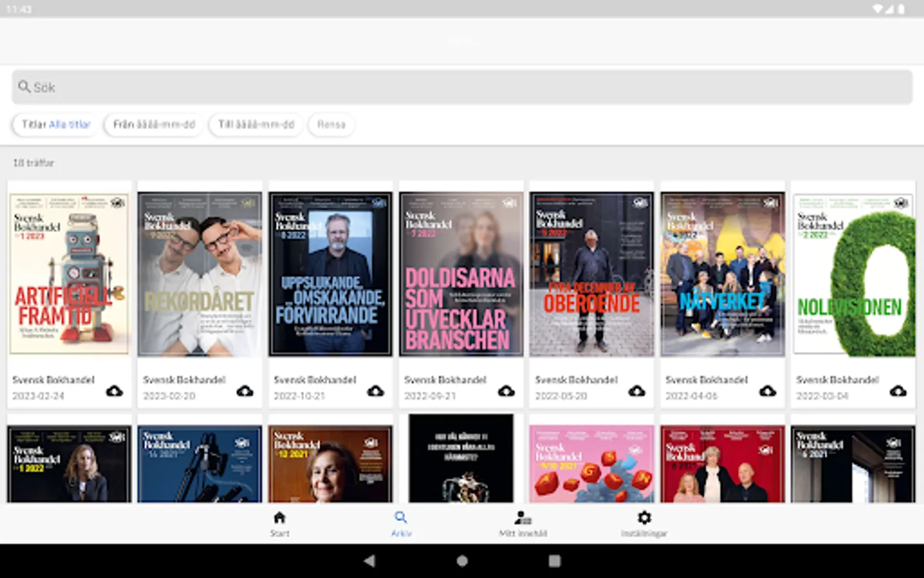Image resolution: width=924 pixels, height=578 pixels.
Task: Open the Oberoende cover
Action: [x=592, y=274]
